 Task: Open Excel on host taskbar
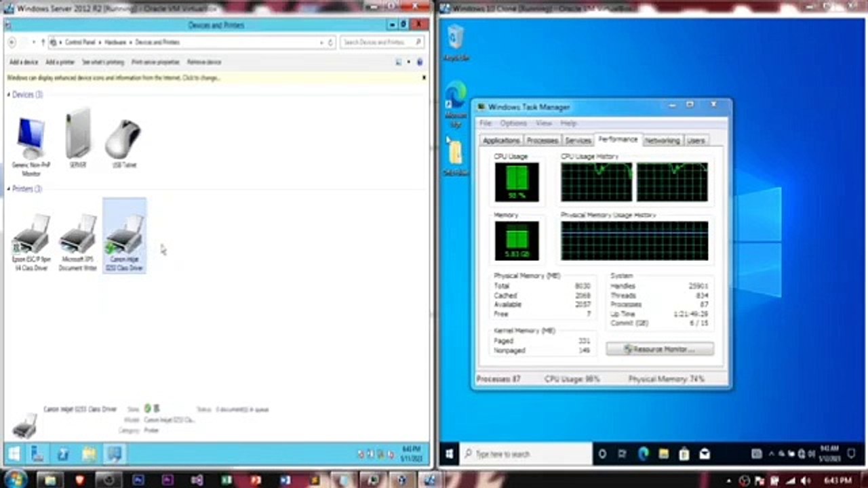226,481
